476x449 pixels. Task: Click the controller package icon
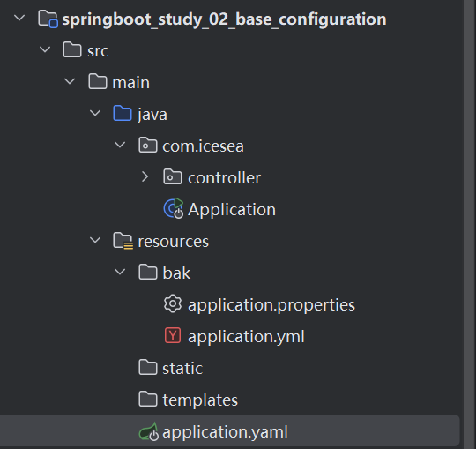(173, 176)
